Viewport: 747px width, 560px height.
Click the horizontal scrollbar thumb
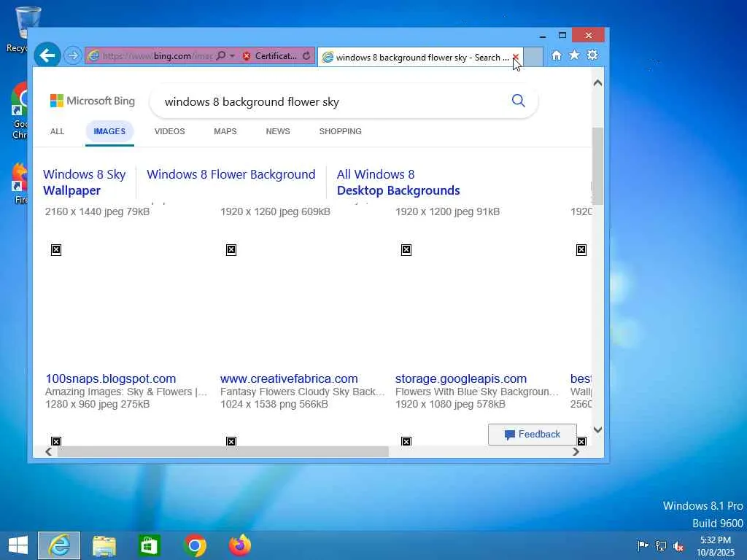(x=223, y=451)
